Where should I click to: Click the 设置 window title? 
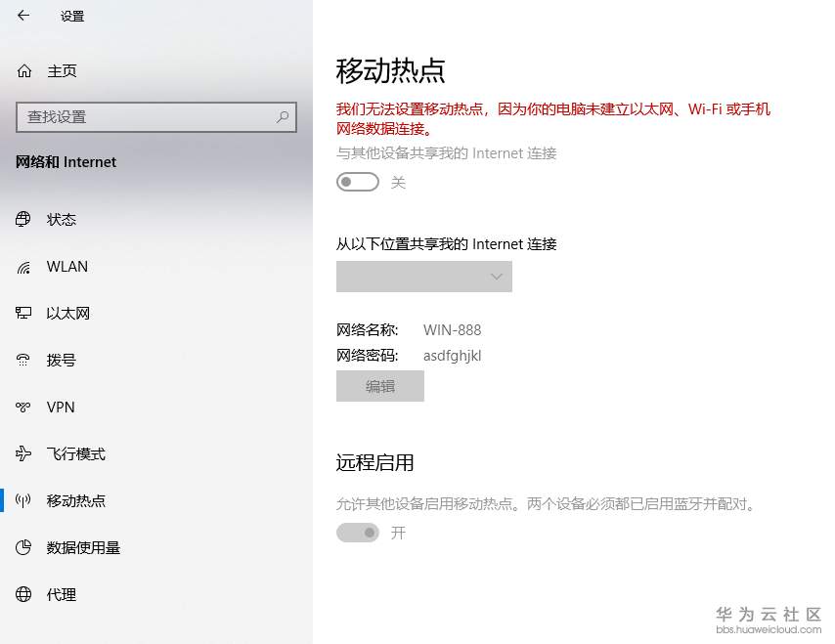pyautogui.click(x=72, y=16)
